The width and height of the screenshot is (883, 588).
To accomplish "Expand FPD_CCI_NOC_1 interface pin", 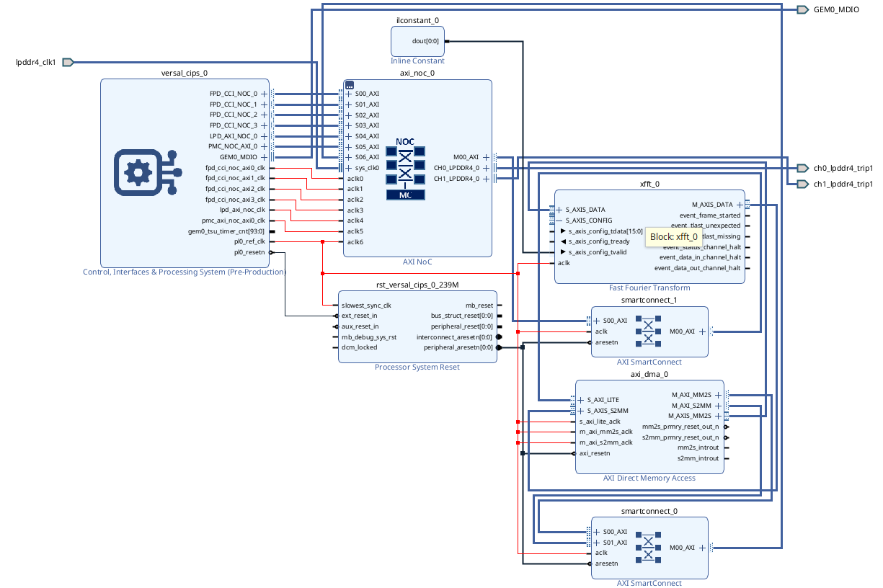I will tap(264, 104).
